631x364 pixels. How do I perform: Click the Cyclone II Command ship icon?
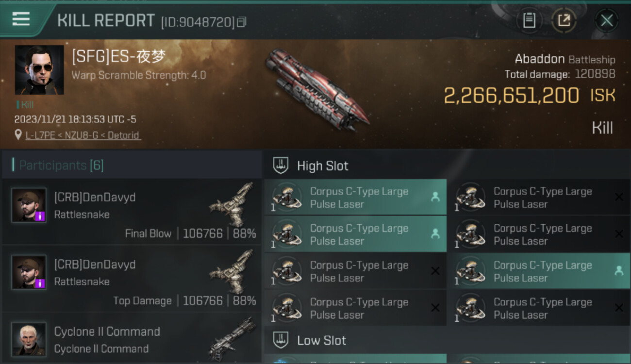pyautogui.click(x=232, y=338)
